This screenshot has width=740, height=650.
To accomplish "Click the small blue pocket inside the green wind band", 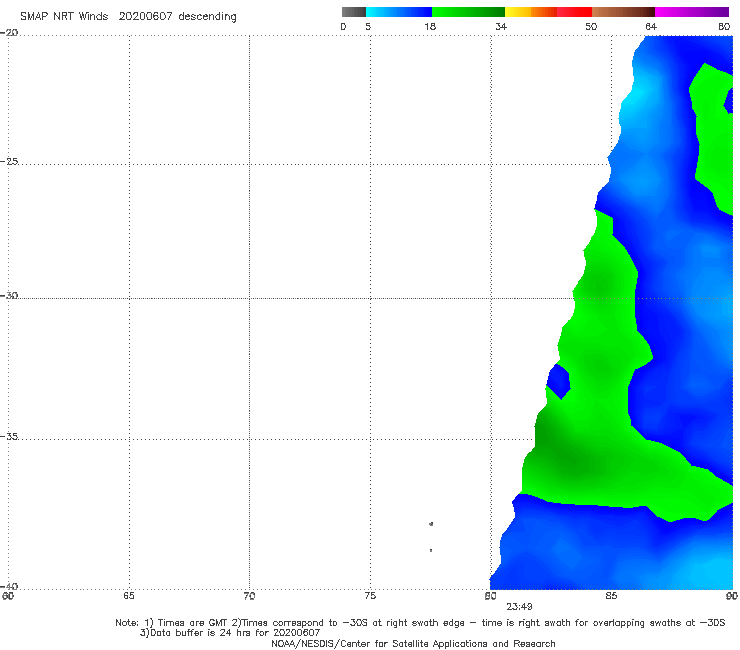I will 558,381.
